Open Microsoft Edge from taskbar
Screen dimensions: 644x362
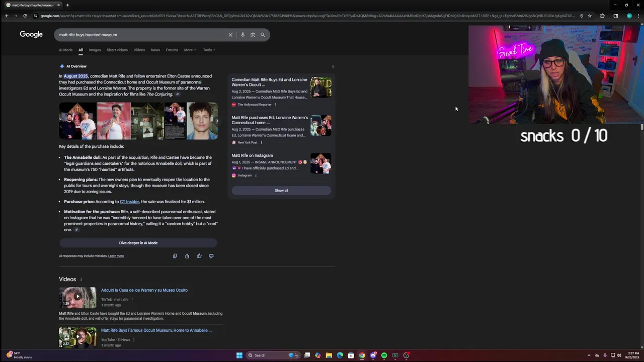click(x=340, y=355)
